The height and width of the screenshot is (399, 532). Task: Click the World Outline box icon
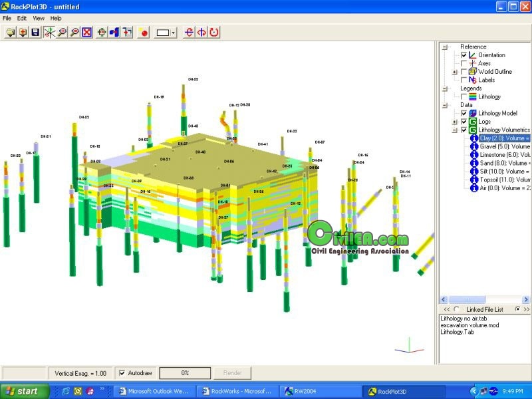click(473, 72)
